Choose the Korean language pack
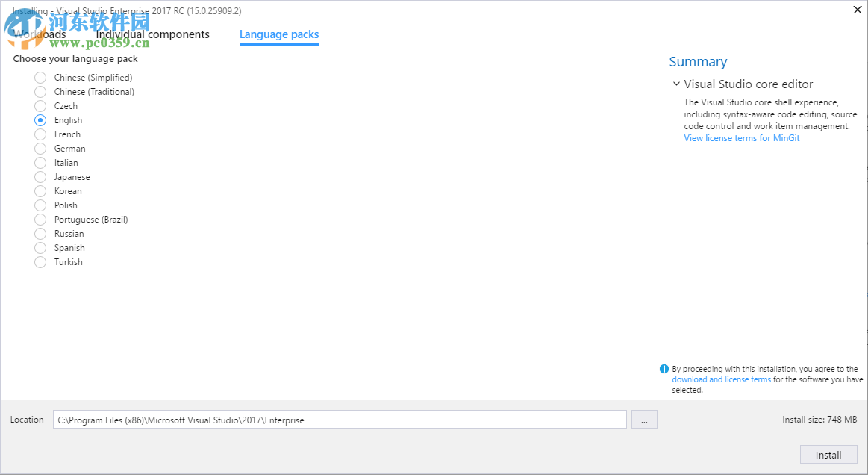The height and width of the screenshot is (475, 868). coord(40,191)
